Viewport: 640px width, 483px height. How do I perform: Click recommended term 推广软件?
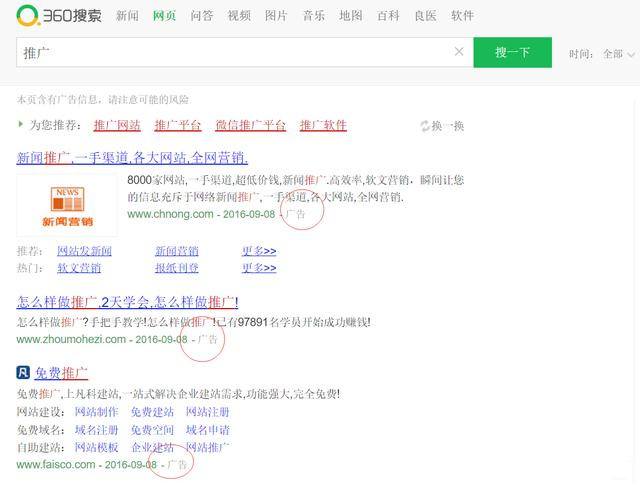[323, 125]
